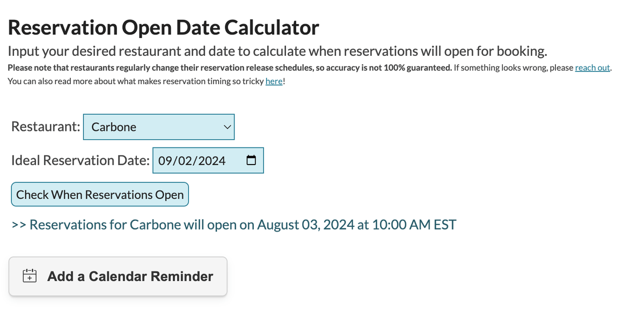Click Add a Calendar Reminder
The height and width of the screenshot is (325, 644).
point(118,276)
